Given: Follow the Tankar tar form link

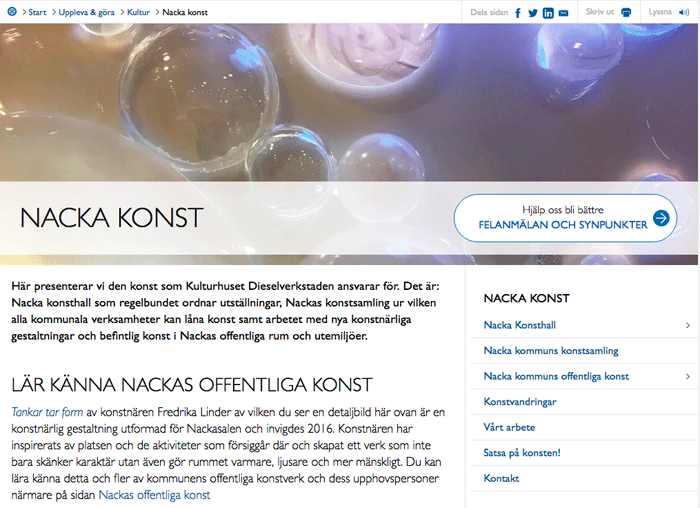Looking at the screenshot, I should point(47,412).
